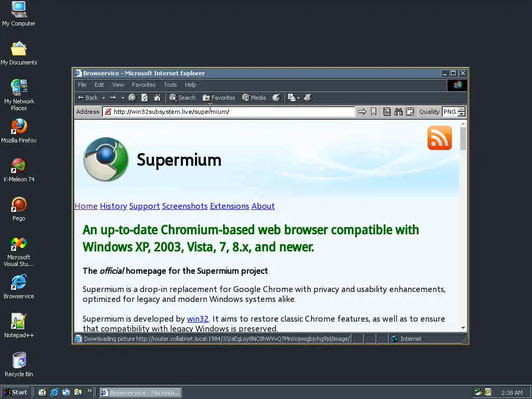Viewport: 532px width, 399px height.
Task: Click the vertical scrollbar thumb
Action: point(463,139)
